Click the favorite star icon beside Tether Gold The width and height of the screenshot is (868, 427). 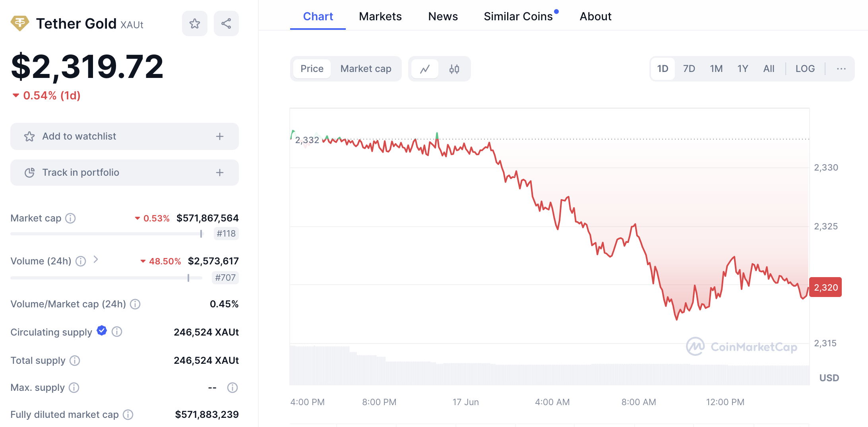[x=195, y=24]
